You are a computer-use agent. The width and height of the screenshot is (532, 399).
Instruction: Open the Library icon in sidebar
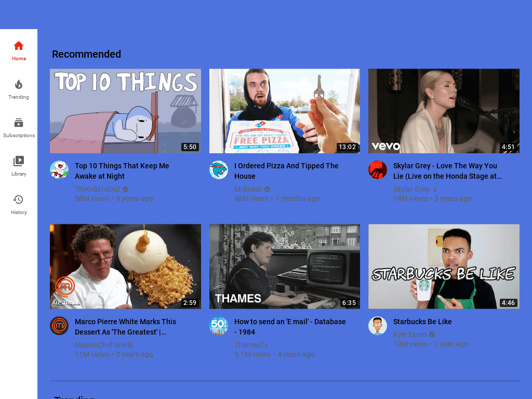pos(19,161)
